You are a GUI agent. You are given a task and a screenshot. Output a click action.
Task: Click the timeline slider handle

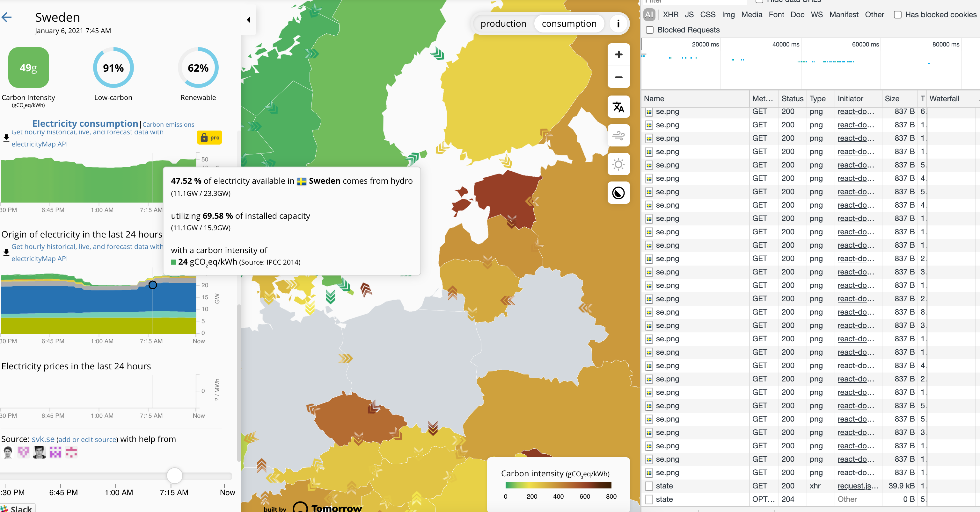coord(175,475)
